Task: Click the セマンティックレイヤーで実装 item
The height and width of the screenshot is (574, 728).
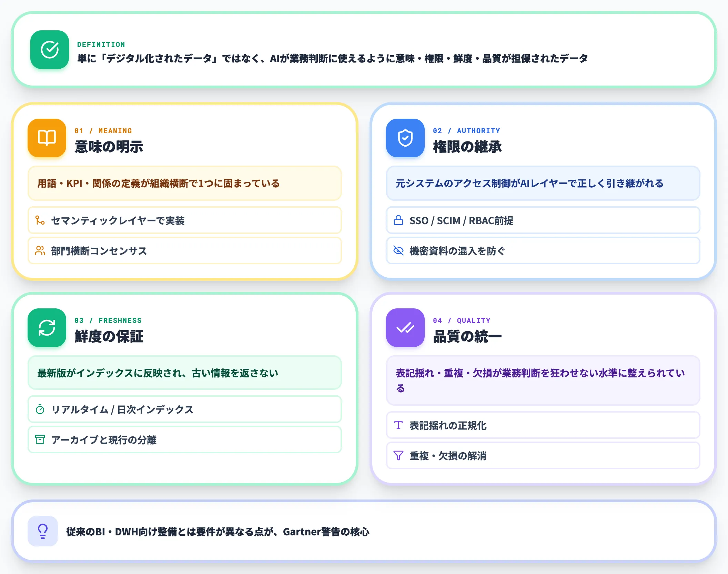Action: click(x=185, y=220)
